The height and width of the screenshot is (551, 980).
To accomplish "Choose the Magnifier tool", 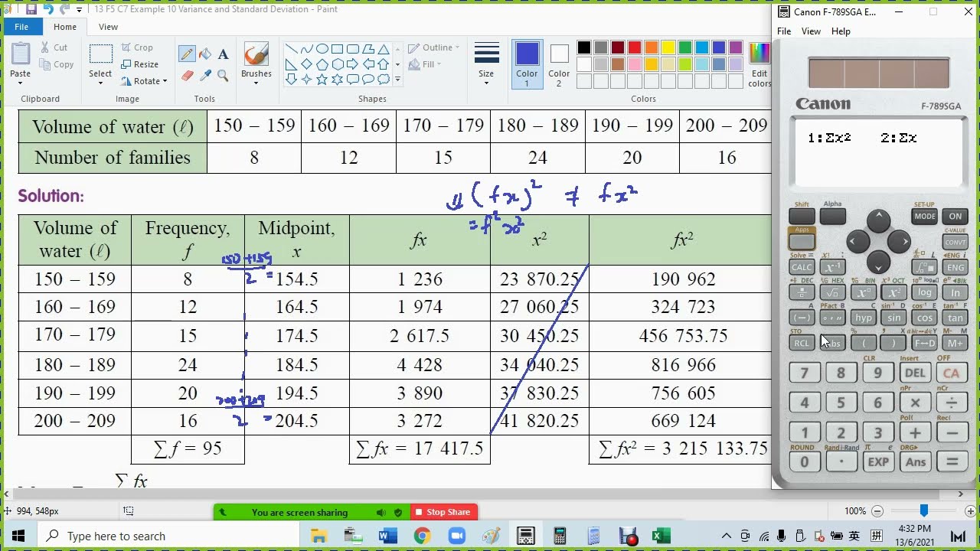I will (x=223, y=75).
